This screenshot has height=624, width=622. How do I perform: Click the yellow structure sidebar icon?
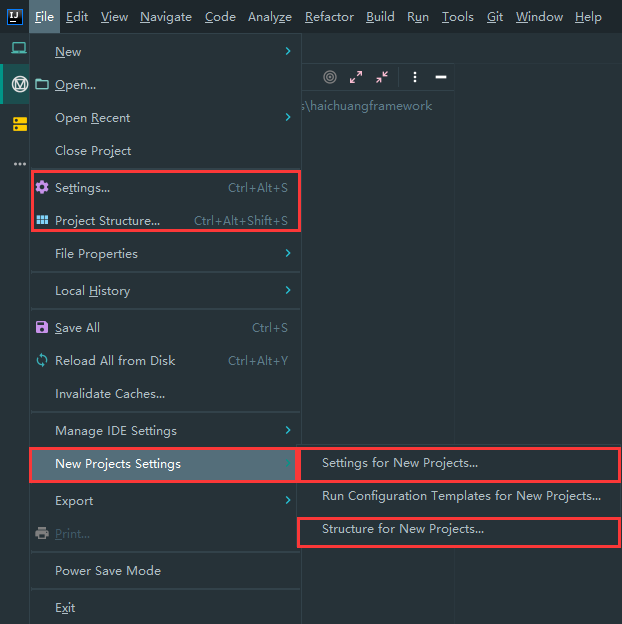click(19, 124)
